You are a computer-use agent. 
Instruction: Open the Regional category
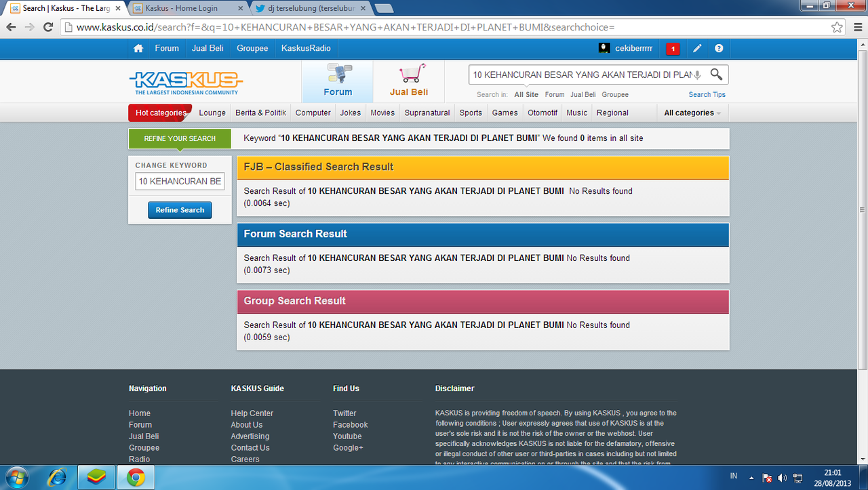pos(612,113)
